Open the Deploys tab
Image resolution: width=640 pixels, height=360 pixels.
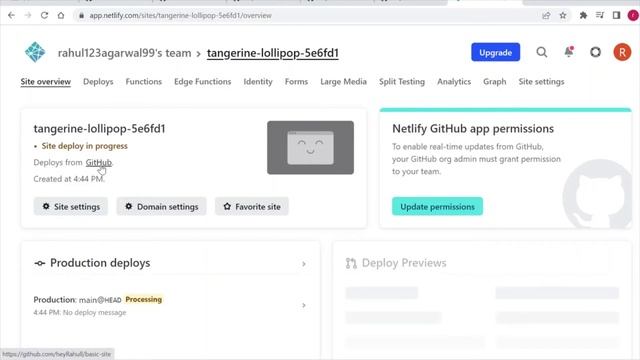98,82
